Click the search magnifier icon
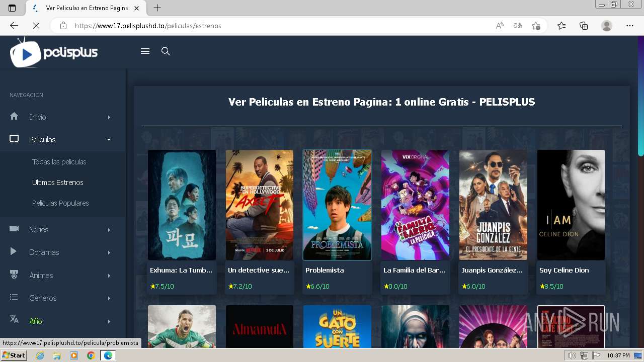 tap(166, 51)
